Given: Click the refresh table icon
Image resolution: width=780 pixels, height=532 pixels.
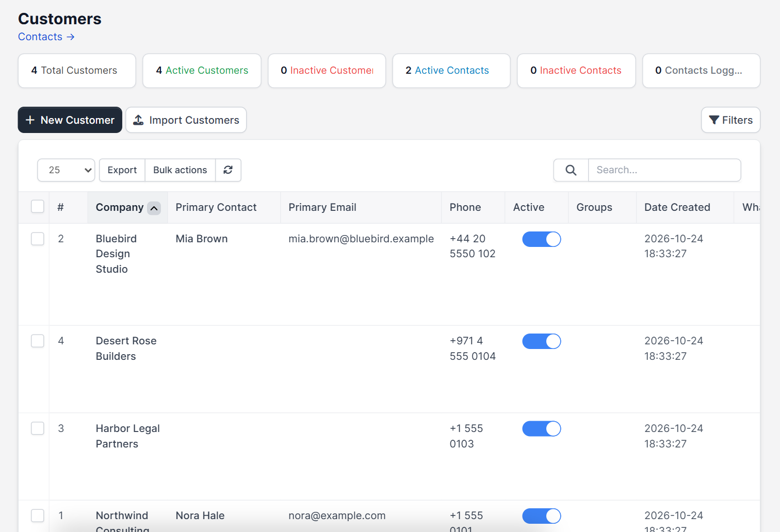Looking at the screenshot, I should pos(228,170).
